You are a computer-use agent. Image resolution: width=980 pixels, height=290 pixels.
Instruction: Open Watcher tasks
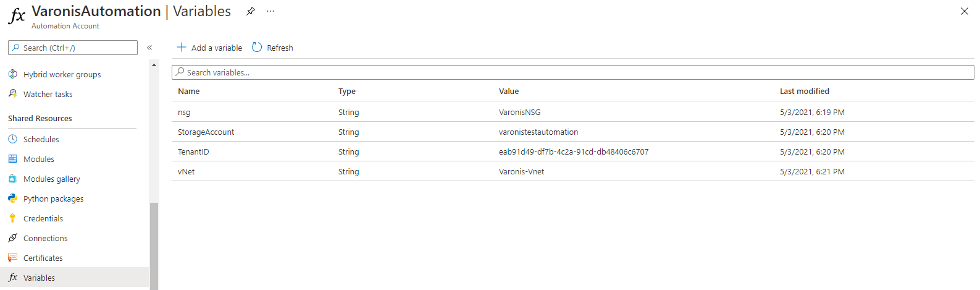48,94
